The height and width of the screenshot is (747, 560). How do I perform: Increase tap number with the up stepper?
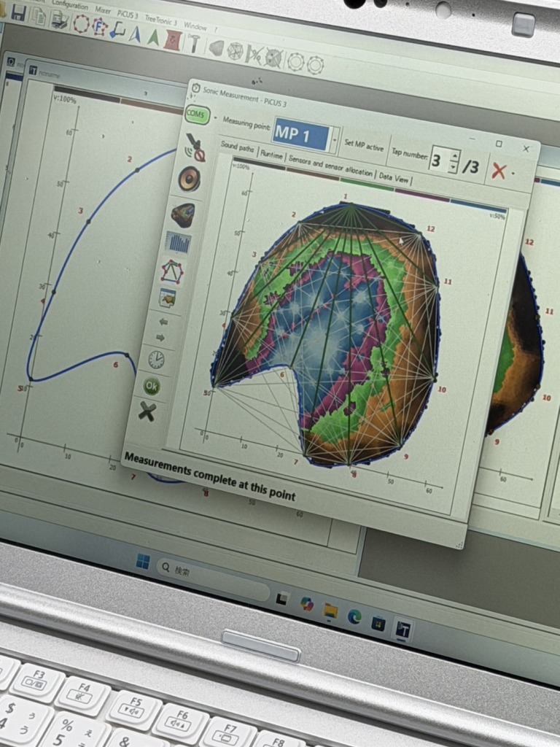(455, 157)
